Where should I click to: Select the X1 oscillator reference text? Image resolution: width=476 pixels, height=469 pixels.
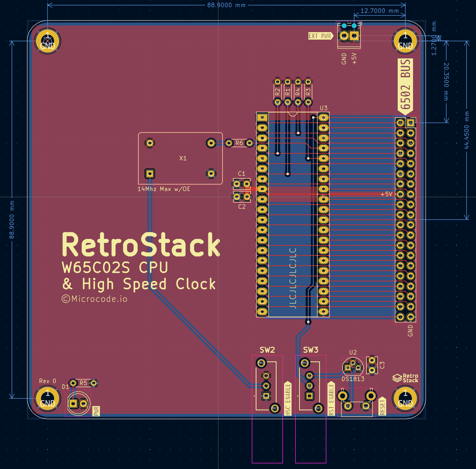(x=183, y=158)
